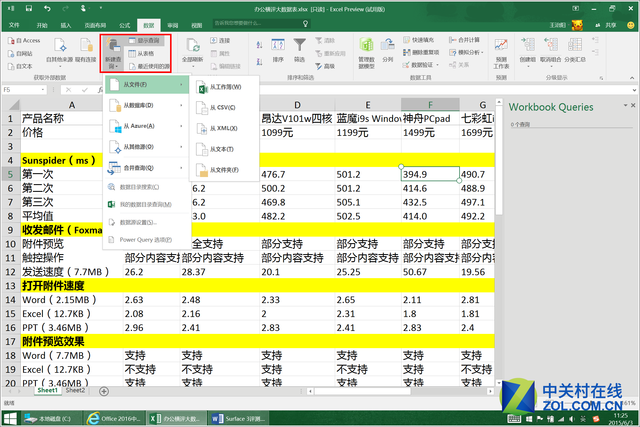Click 合并计算 (Consolidate)
640x427 pixels.
pos(464,40)
